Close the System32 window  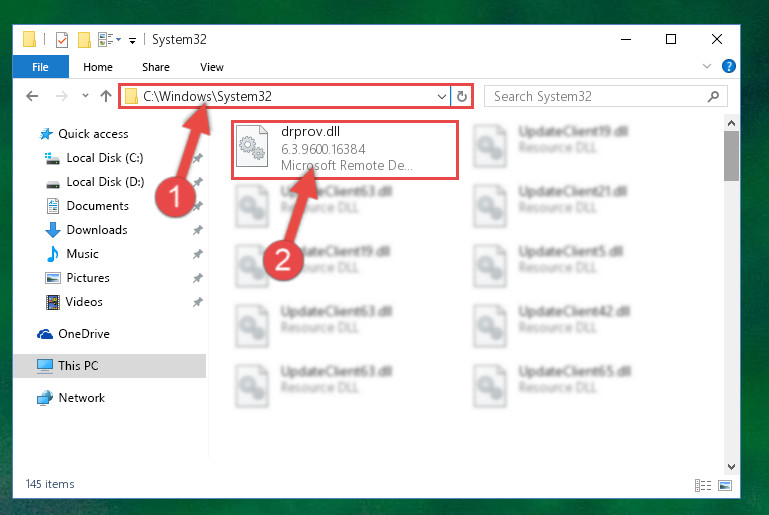[717, 39]
